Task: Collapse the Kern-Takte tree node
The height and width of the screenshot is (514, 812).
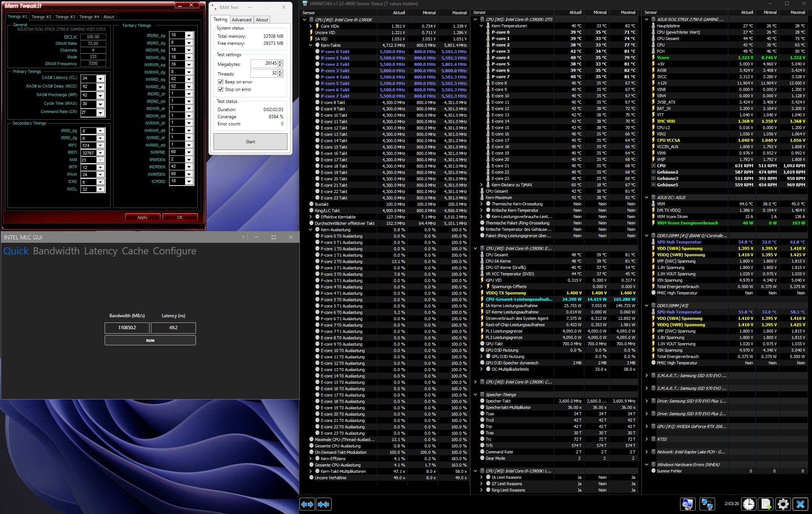Action: coord(311,45)
